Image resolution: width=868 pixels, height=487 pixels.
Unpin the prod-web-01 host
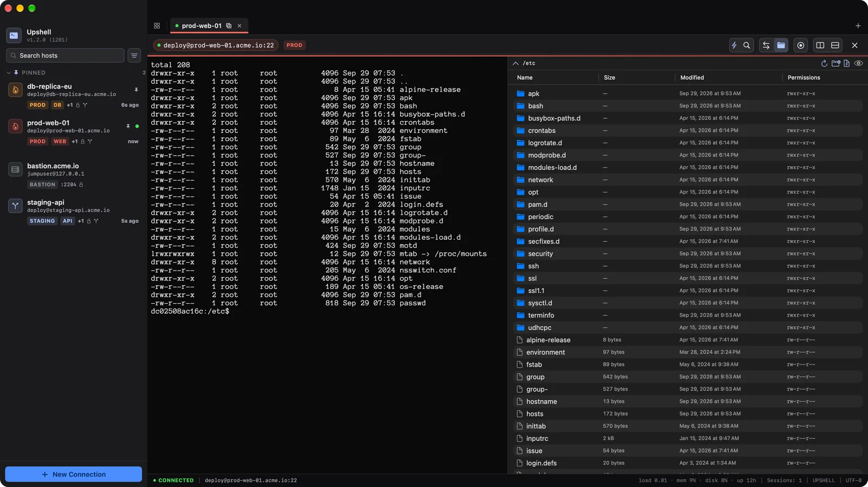coord(128,126)
